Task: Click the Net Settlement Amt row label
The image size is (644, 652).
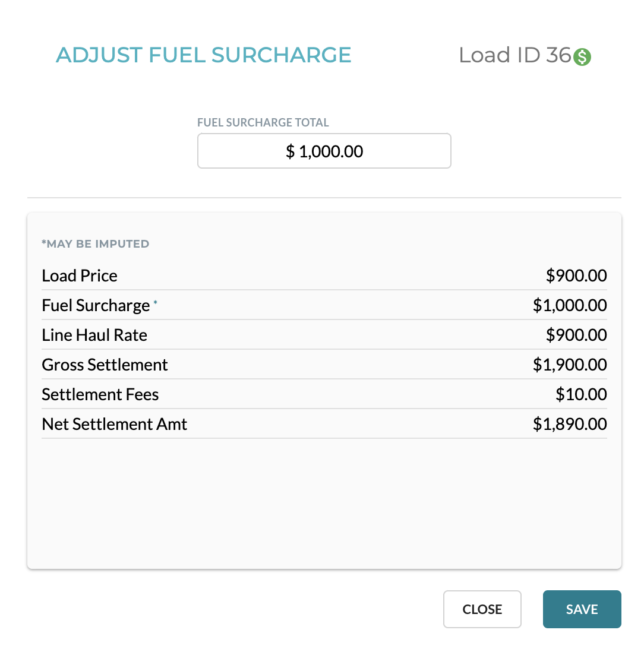Action: pyautogui.click(x=115, y=424)
